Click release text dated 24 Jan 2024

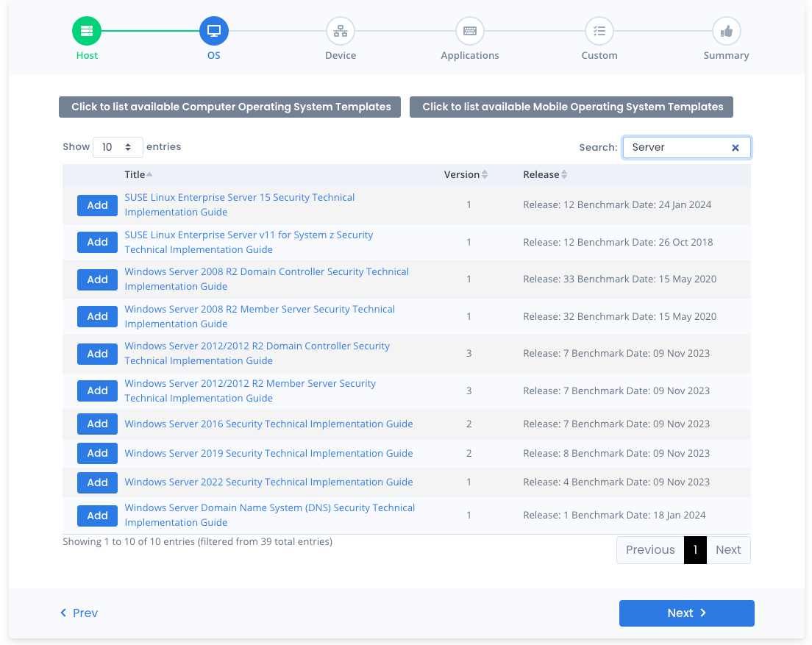[617, 204]
